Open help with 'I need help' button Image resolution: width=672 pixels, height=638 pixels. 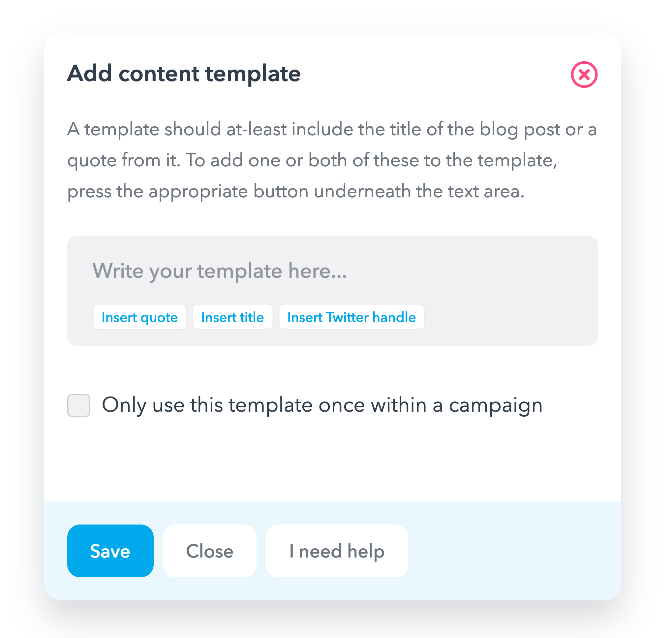coord(337,551)
